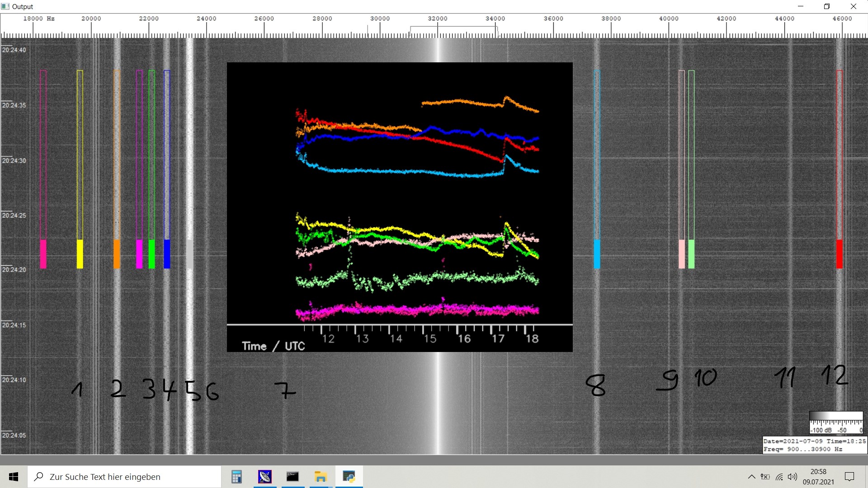Click the 20:24:15 time label
The height and width of the screenshot is (488, 868).
14,325
